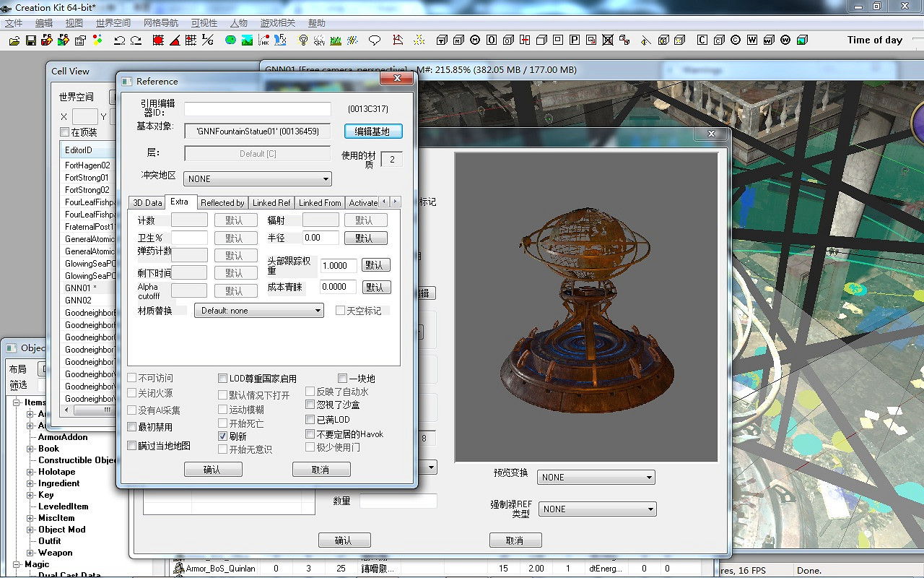Enable the 最初禁用 checkbox
Image resolution: width=924 pixels, height=578 pixels.
132,427
